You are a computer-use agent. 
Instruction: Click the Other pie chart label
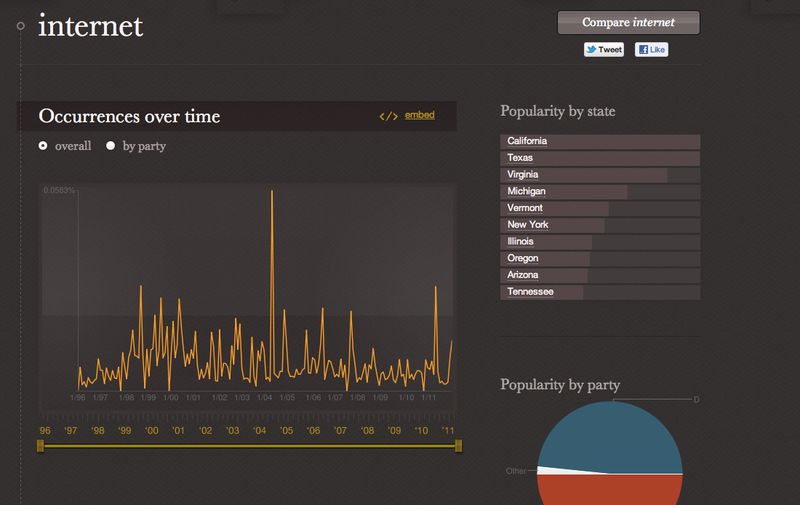click(516, 471)
